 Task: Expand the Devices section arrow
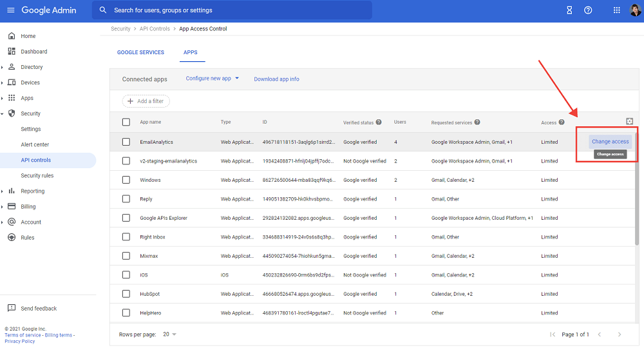[2, 82]
